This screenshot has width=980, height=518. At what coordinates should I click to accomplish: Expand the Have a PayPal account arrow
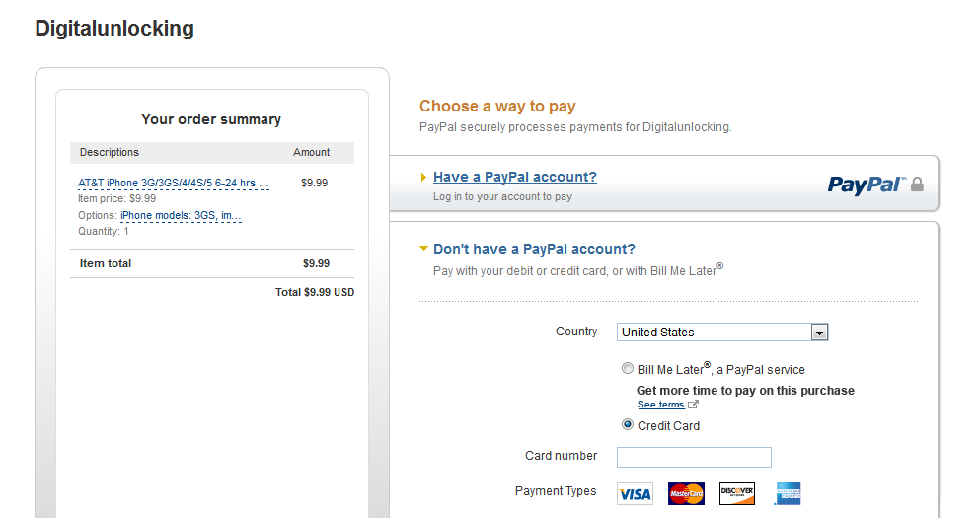click(423, 178)
